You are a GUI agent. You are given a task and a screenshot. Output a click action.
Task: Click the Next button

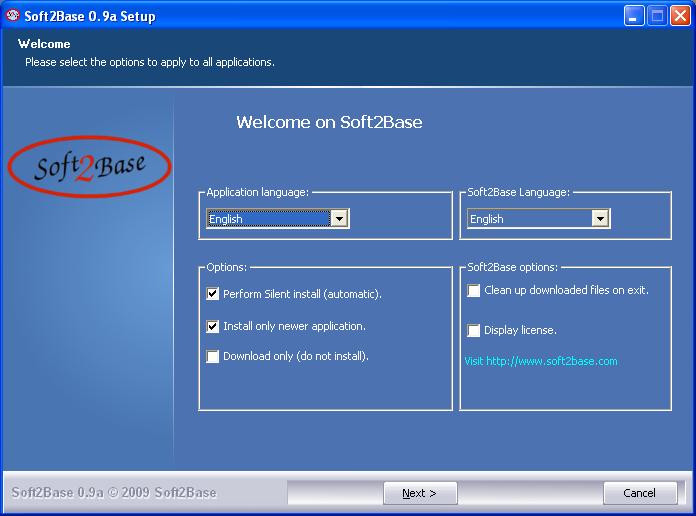click(420, 493)
